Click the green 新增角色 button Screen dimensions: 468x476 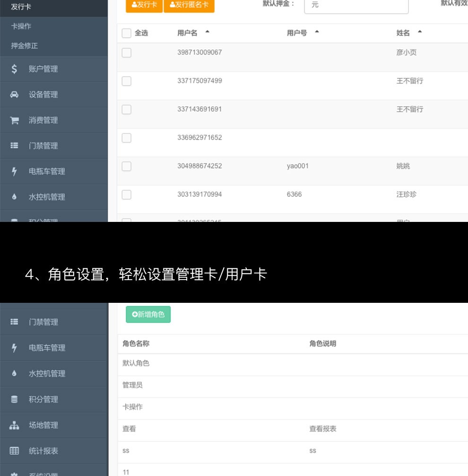148,314
